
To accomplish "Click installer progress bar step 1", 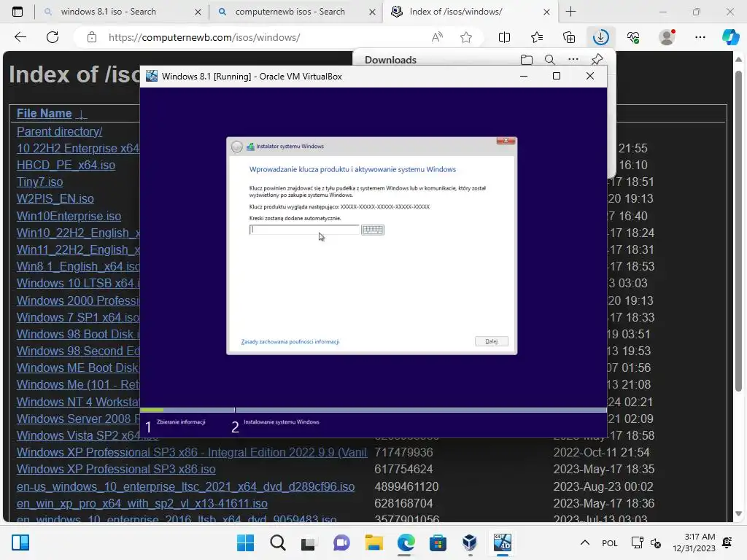I will [x=187, y=410].
